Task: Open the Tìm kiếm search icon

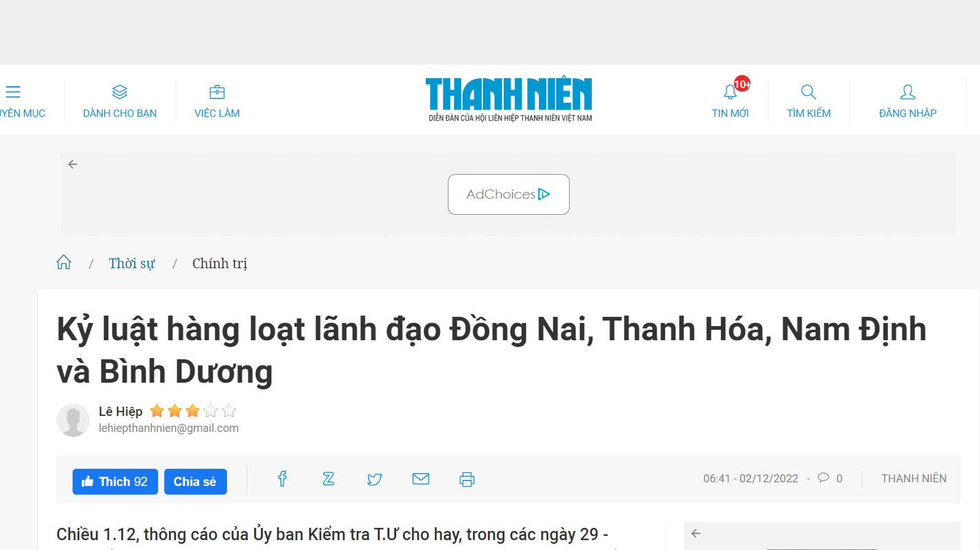Action: (808, 92)
